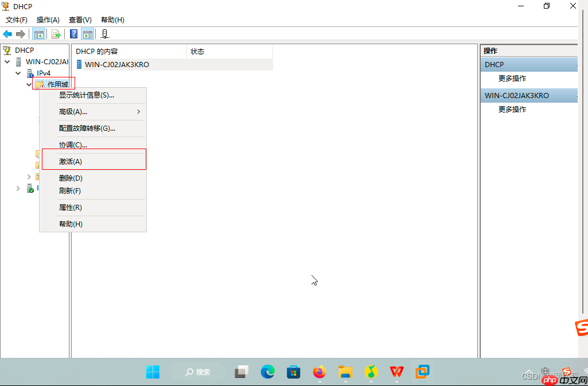The height and width of the screenshot is (386, 588).
Task: Open the 查看(V) menu
Action: (79, 20)
